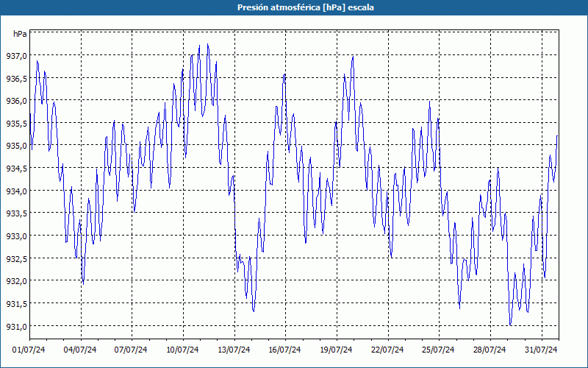The width and height of the screenshot is (588, 368).
Task: Click the 933,0 y-axis value
Action: point(16,236)
